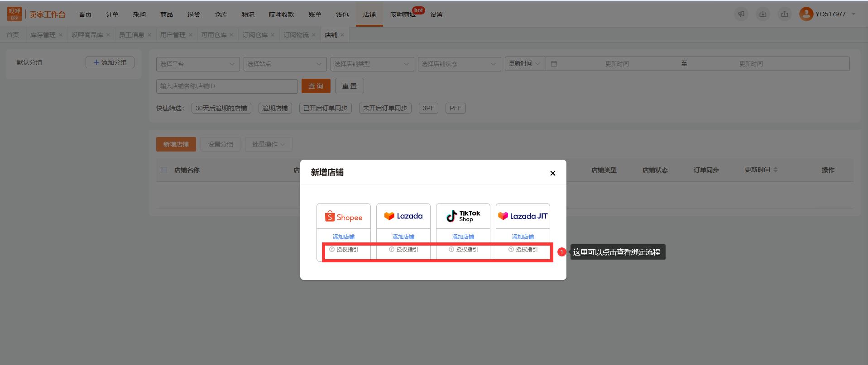This screenshot has height=365, width=868.
Task: Click help icon beside Shopee 授权指引
Action: [332, 249]
